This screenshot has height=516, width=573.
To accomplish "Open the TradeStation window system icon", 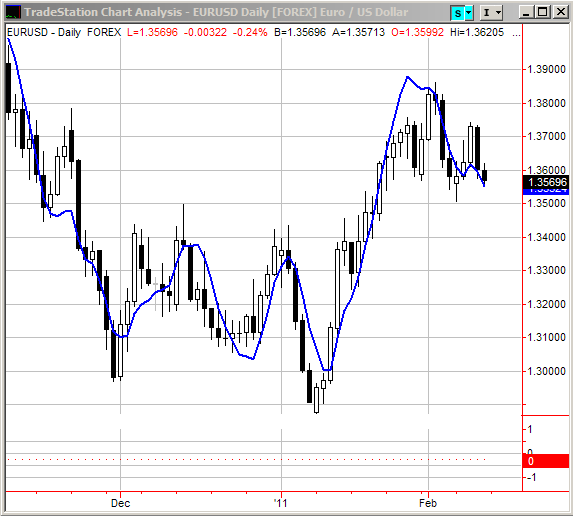I will [x=13, y=12].
